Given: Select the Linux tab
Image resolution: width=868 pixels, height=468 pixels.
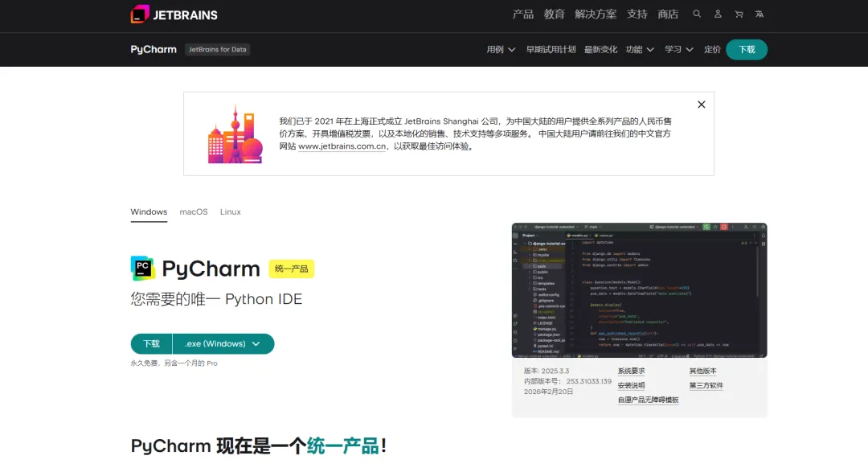Looking at the screenshot, I should pos(231,212).
